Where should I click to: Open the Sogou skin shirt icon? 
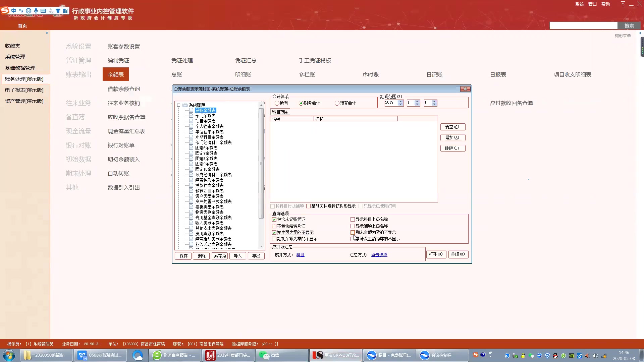click(58, 11)
